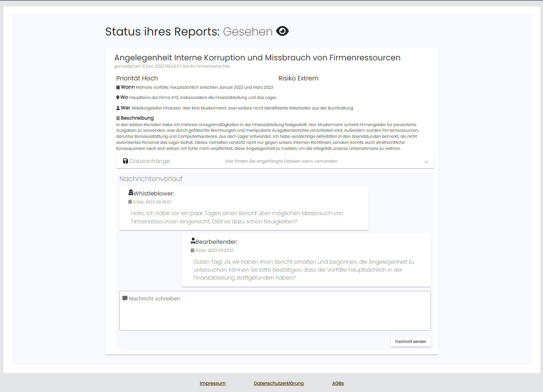The width and height of the screenshot is (543, 392).
Task: Click the Bearbeitender user icon
Action: 193,241
